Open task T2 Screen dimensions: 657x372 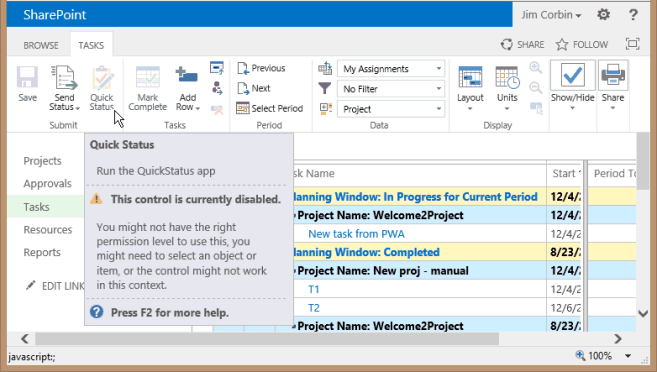point(314,308)
